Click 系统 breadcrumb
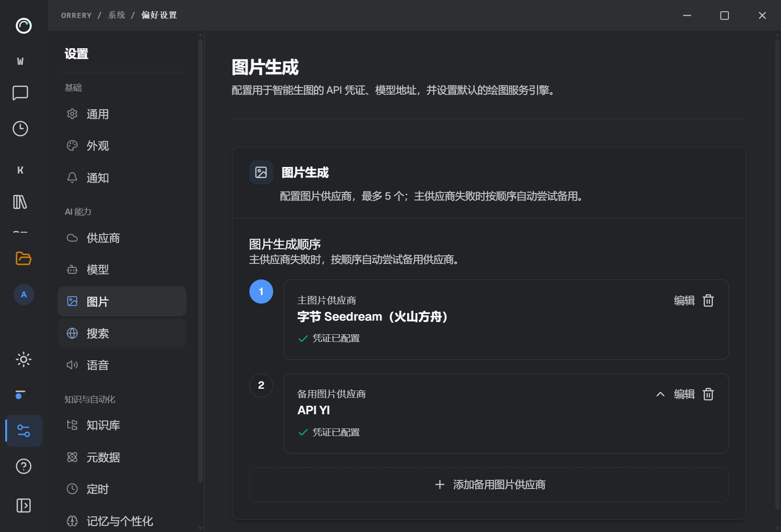Image resolution: width=781 pixels, height=532 pixels. pos(116,15)
